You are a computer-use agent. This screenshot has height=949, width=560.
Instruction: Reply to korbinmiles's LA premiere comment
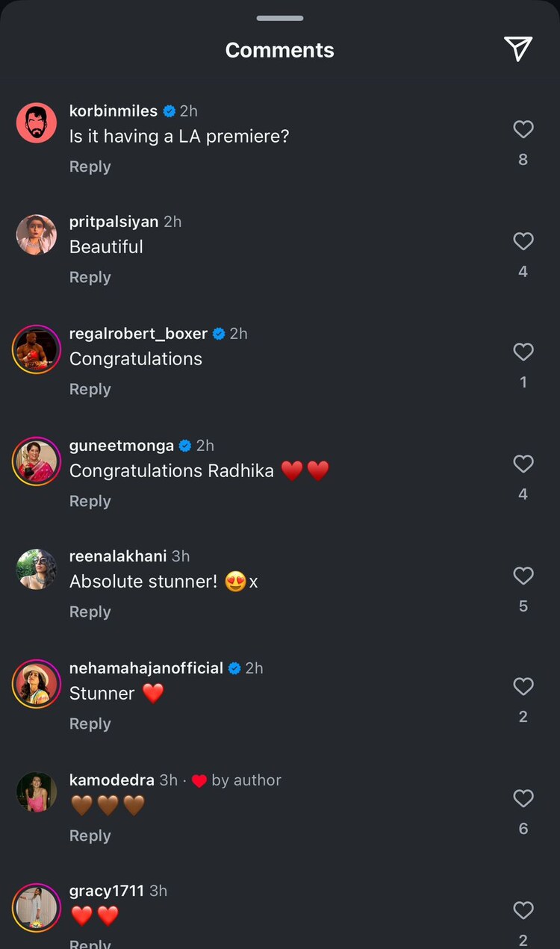(90, 167)
